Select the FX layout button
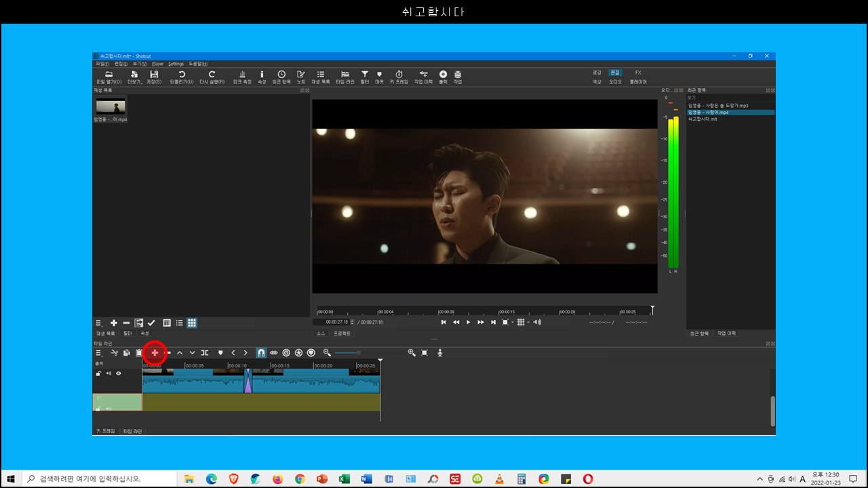The width and height of the screenshot is (868, 488). pyautogui.click(x=638, y=73)
